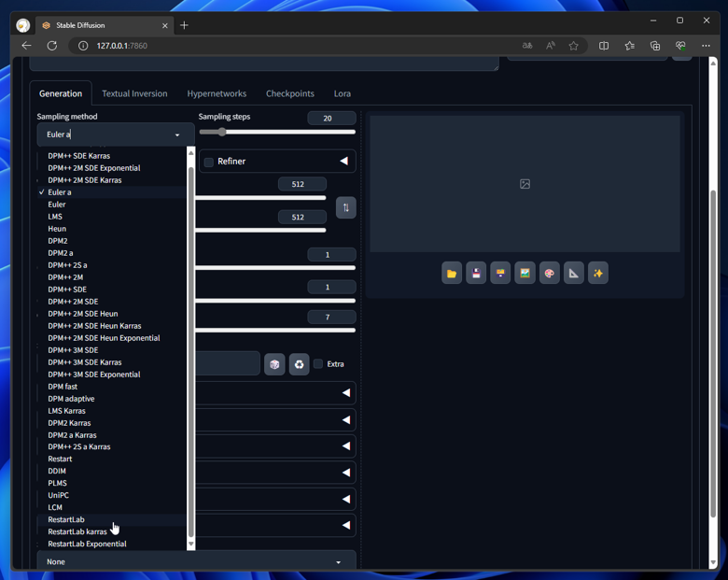
Task: Click the save image floppy disk icon
Action: [x=476, y=274]
